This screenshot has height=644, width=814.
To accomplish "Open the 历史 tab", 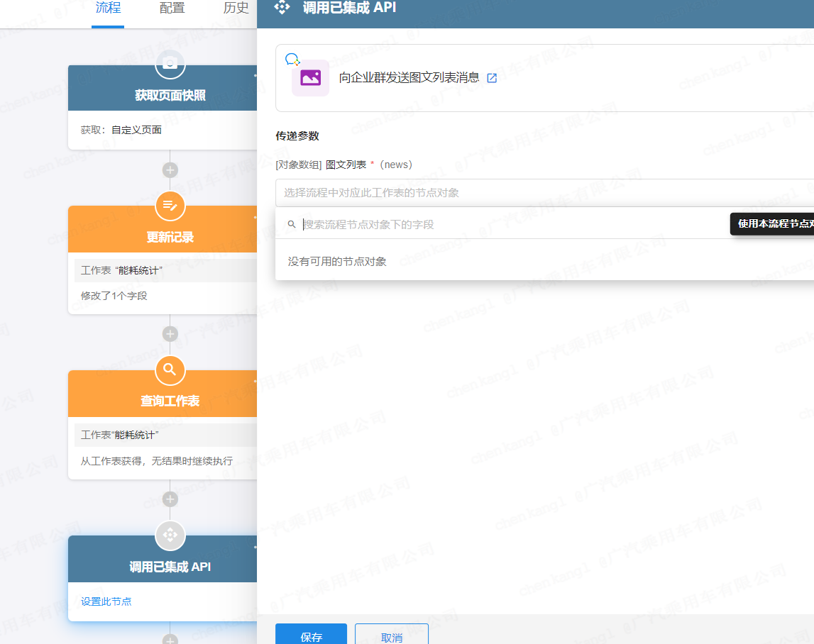I will tap(235, 9).
